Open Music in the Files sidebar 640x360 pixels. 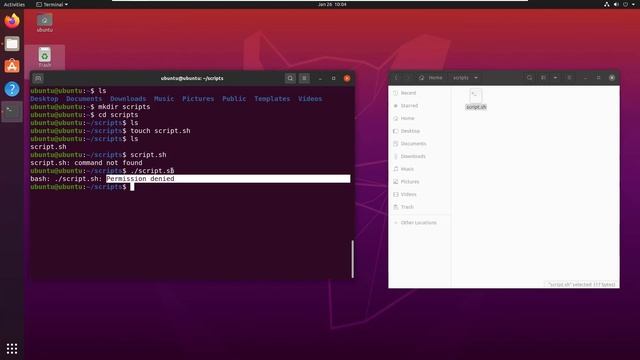tap(420, 169)
